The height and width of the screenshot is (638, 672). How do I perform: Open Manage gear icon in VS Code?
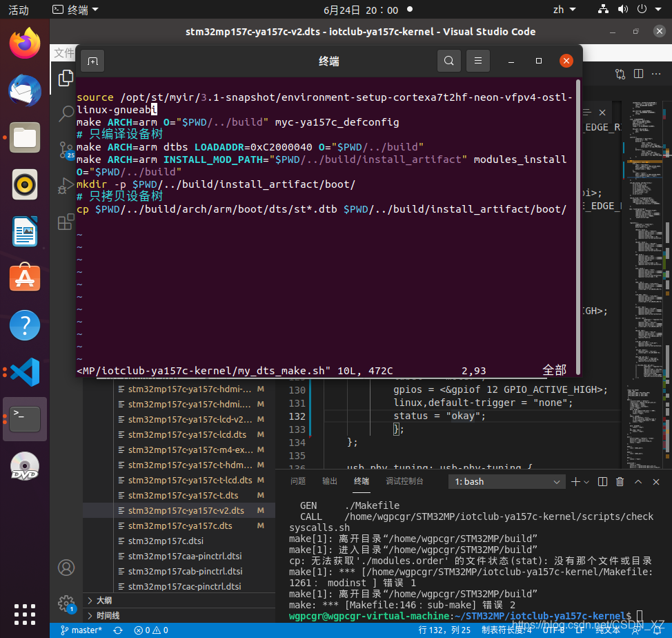click(66, 603)
